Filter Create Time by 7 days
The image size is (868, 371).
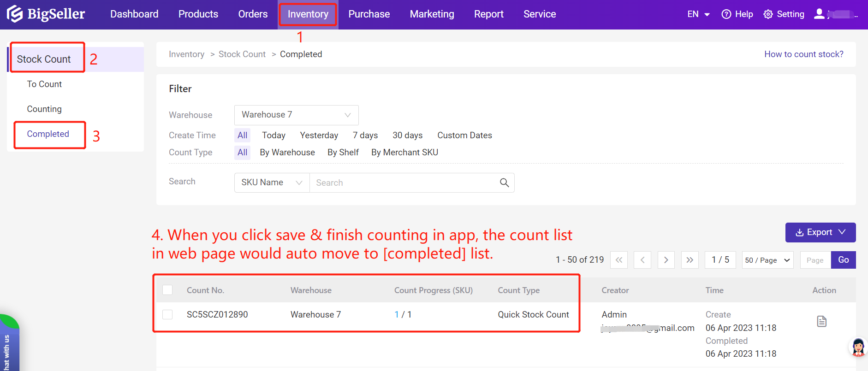365,135
